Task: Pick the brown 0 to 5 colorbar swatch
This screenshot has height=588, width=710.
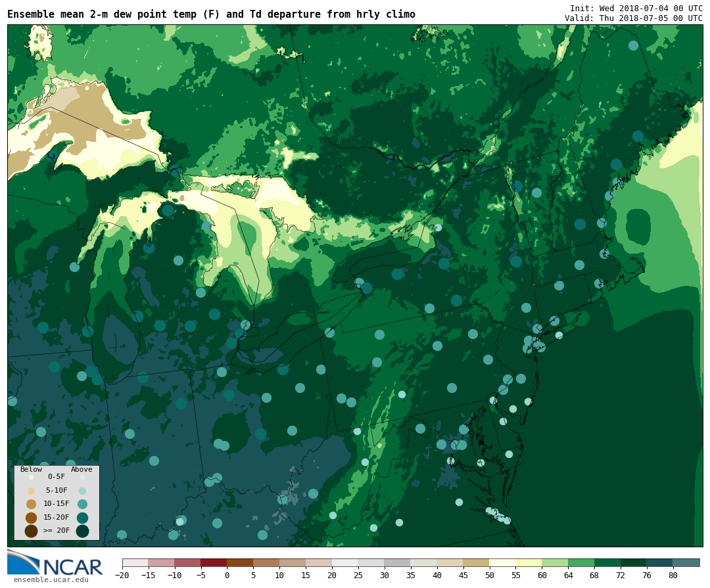Action: click(240, 562)
